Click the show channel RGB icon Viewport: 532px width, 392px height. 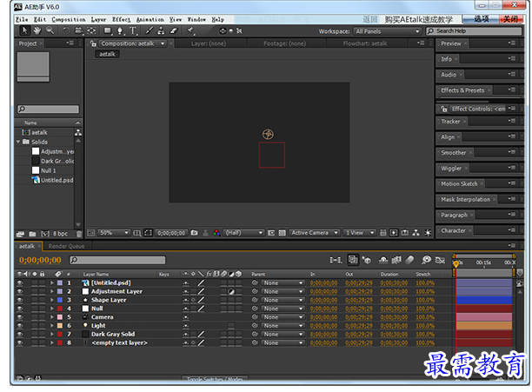(216, 233)
